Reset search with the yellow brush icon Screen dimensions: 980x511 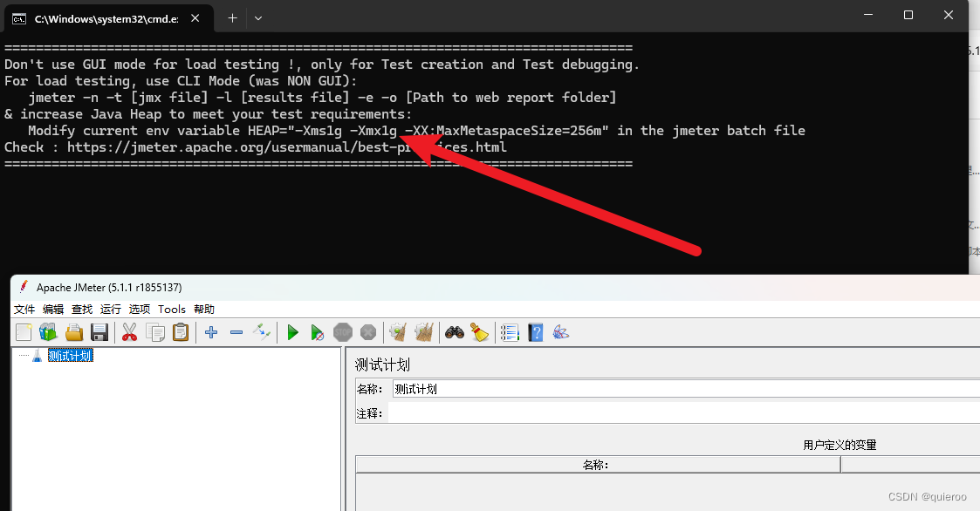479,332
